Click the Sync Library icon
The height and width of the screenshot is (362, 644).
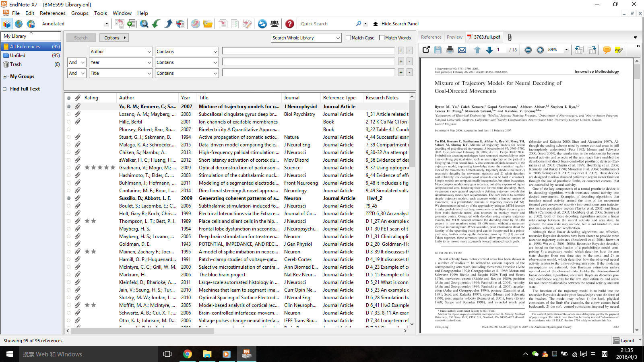click(x=262, y=24)
